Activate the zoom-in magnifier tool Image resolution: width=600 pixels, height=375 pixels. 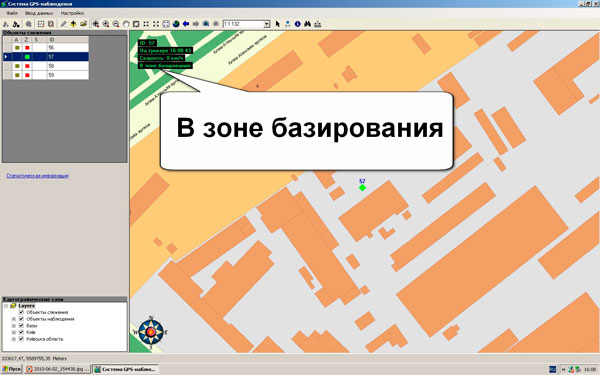[106, 24]
